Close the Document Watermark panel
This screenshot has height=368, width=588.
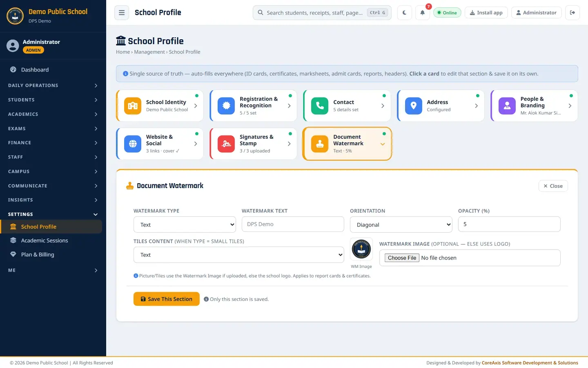tap(553, 186)
